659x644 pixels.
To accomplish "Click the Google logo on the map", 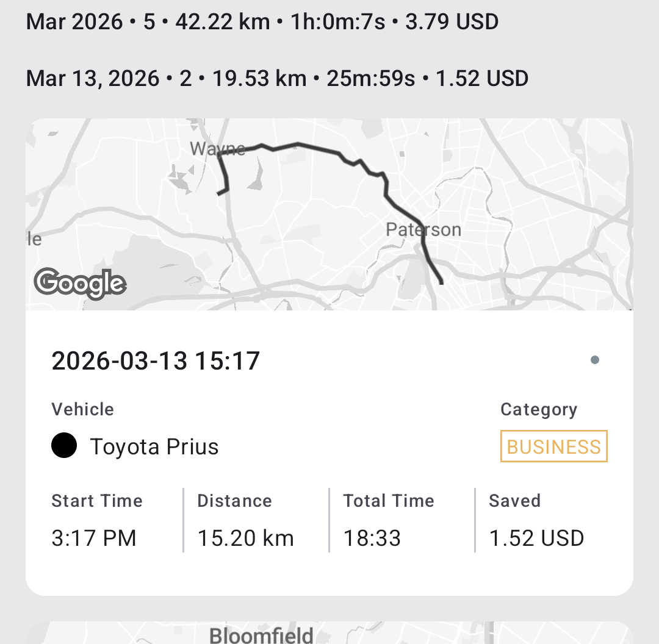I will click(x=80, y=282).
